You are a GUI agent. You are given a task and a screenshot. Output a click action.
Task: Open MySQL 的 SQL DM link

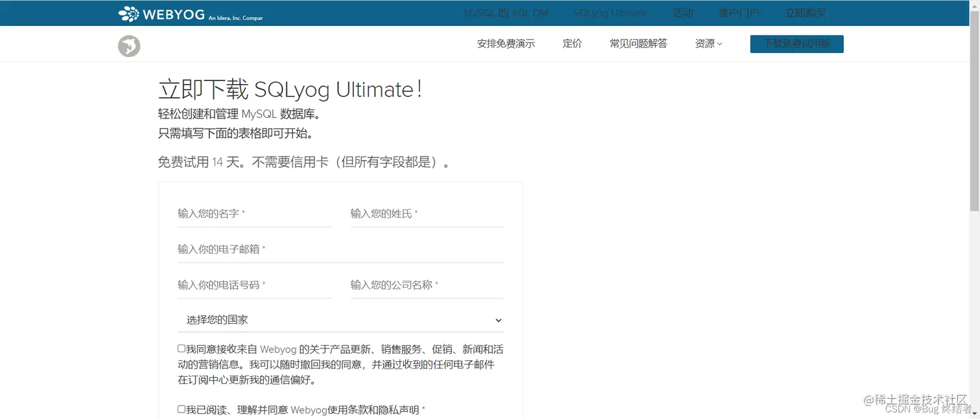point(506,13)
